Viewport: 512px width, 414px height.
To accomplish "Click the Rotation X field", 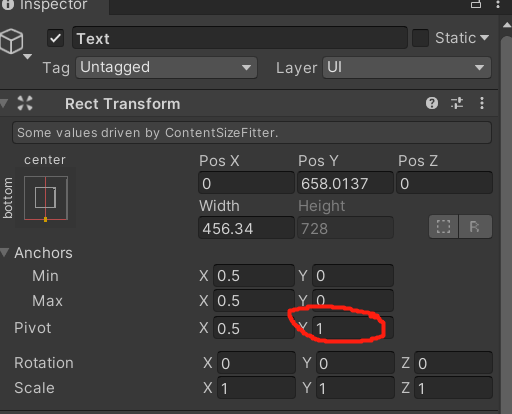I will (256, 363).
